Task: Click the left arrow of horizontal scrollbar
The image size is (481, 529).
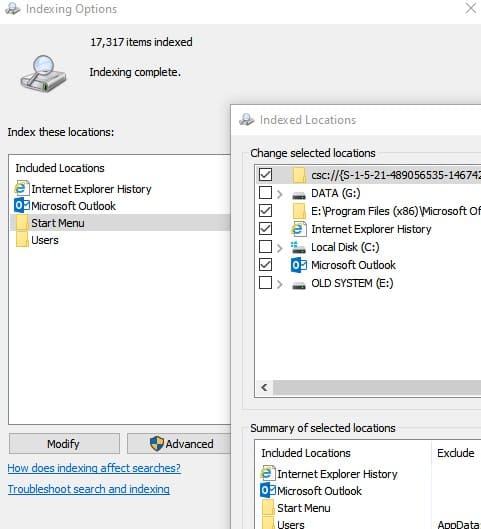Action: [x=264, y=388]
